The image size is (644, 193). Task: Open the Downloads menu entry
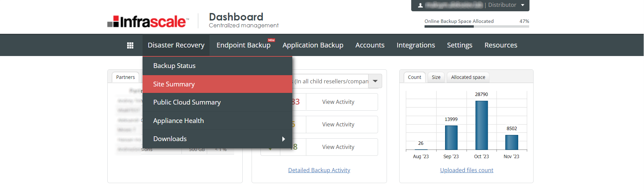pos(217,139)
